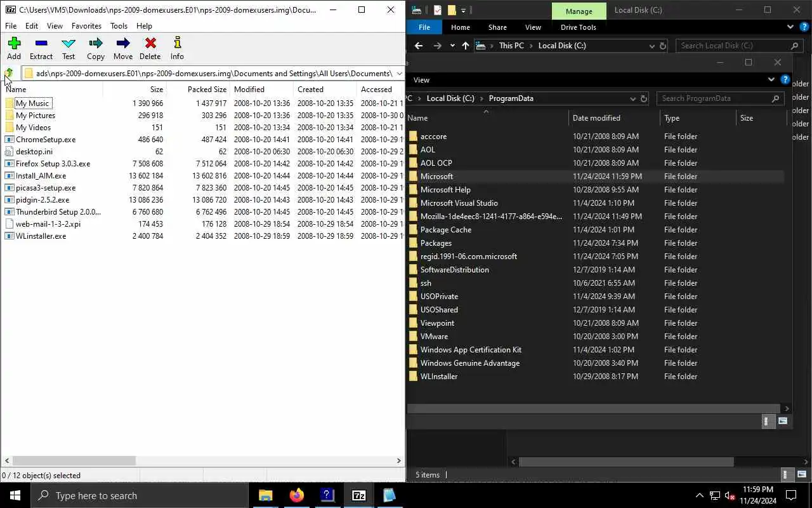
Task: Switch ProgramData window to large icons view
Action: point(783,421)
